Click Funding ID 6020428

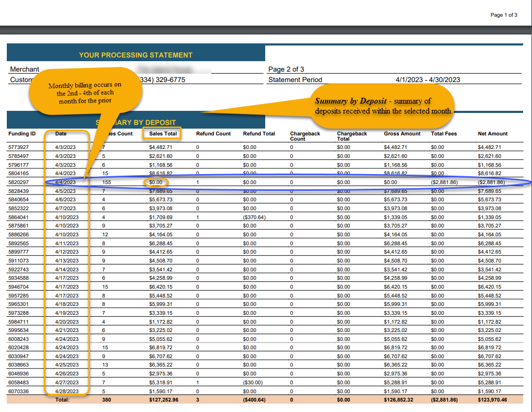(x=19, y=347)
